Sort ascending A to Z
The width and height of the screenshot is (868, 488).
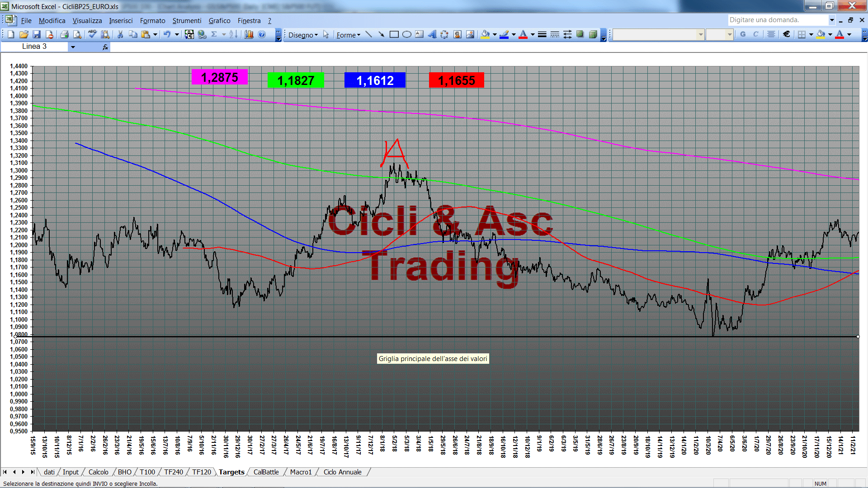[233, 34]
